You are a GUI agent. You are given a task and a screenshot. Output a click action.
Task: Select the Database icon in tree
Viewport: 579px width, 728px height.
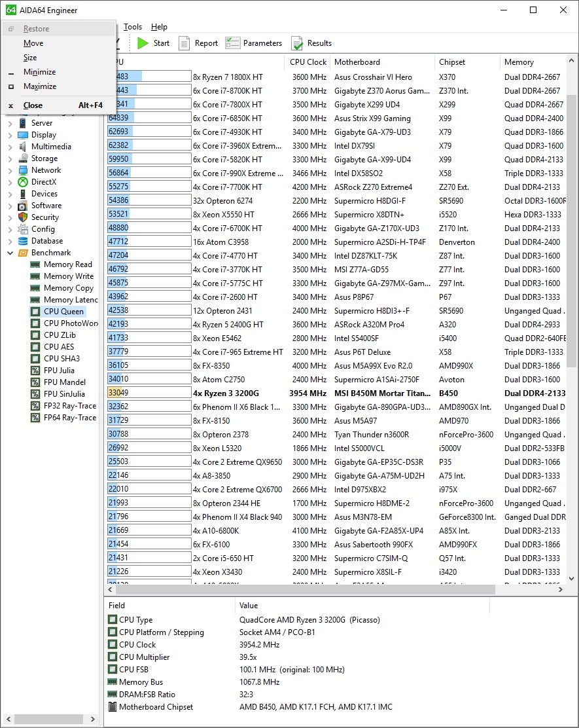[x=23, y=241]
